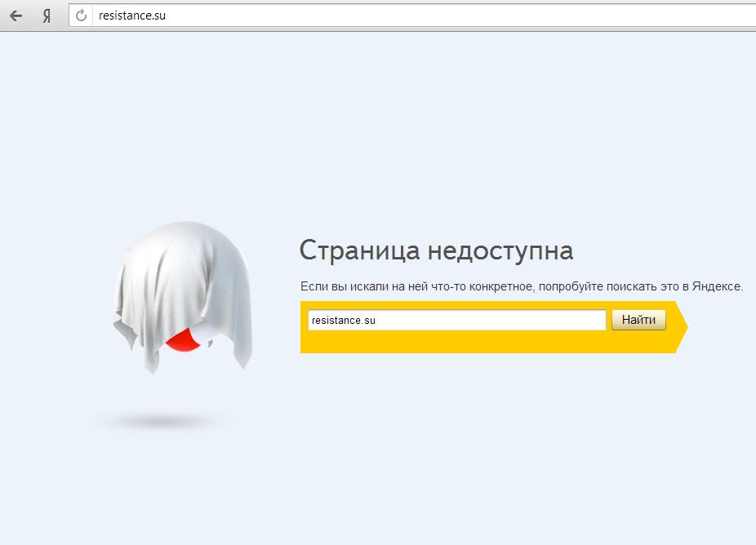Open the Yandex "Я" home button

point(47,16)
